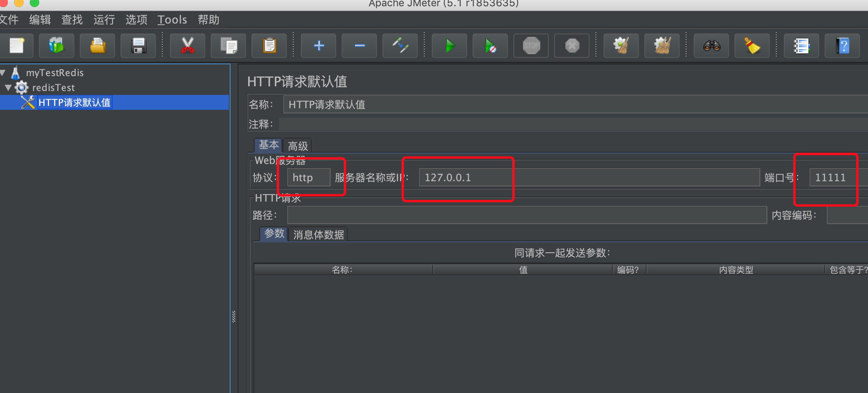868x393 pixels.
Task: Click the 包含等于? column header
Action: pyautogui.click(x=847, y=270)
